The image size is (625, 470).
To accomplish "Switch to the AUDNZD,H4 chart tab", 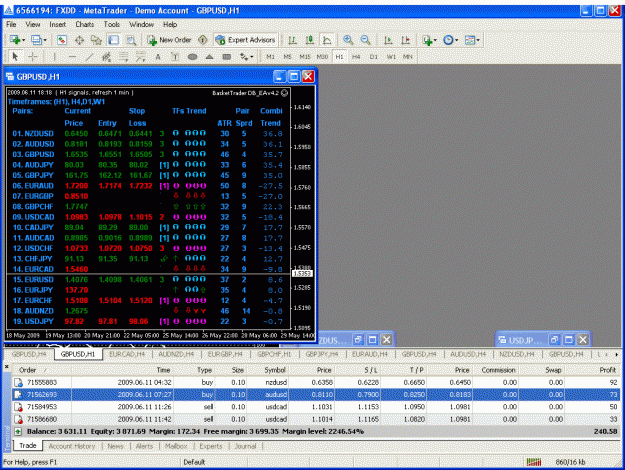I will [x=176, y=354].
